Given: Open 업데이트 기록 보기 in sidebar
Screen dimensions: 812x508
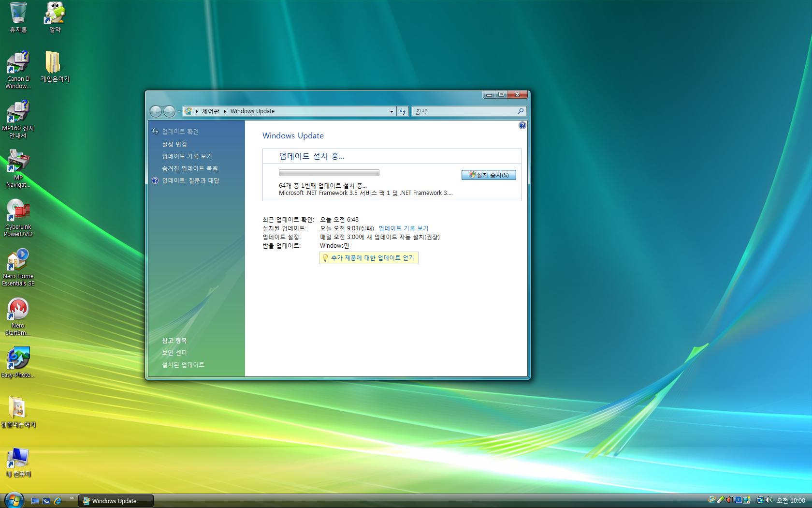Looking at the screenshot, I should [187, 156].
